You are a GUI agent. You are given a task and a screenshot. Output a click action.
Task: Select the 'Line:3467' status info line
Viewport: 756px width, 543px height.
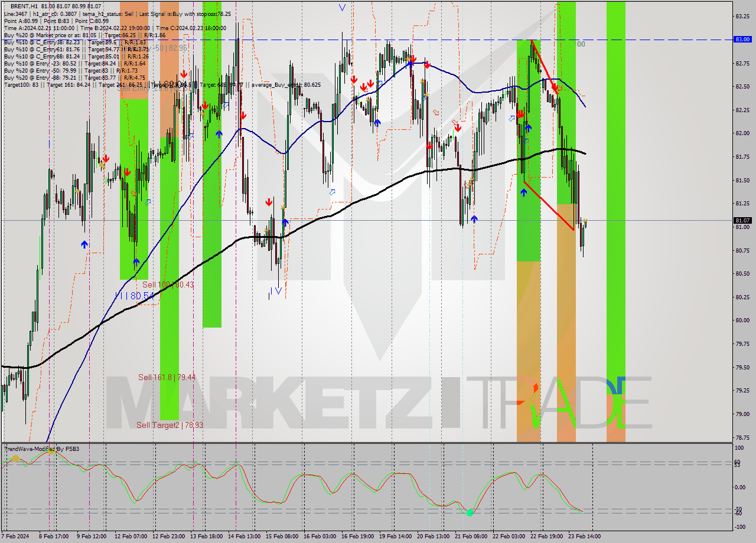(x=117, y=14)
